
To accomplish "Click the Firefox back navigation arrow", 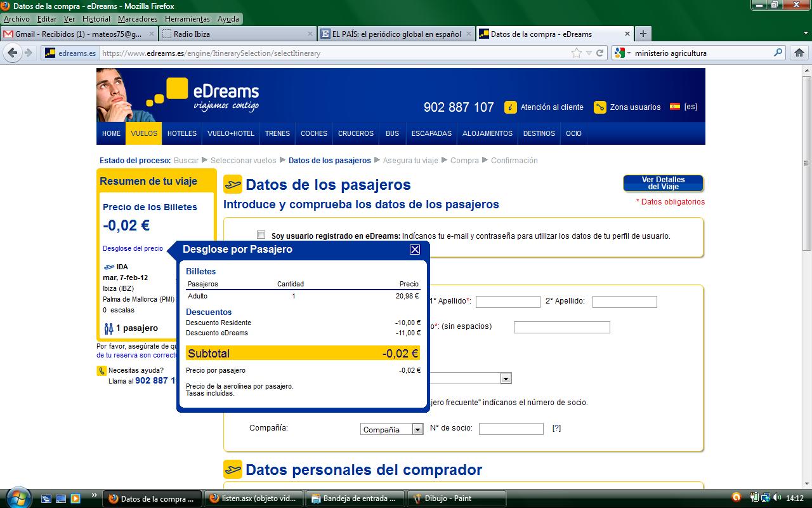I will pyautogui.click(x=13, y=53).
